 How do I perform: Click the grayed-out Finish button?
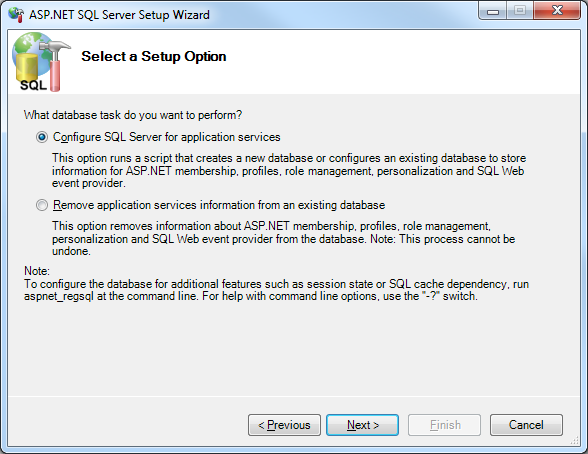pyautogui.click(x=444, y=425)
